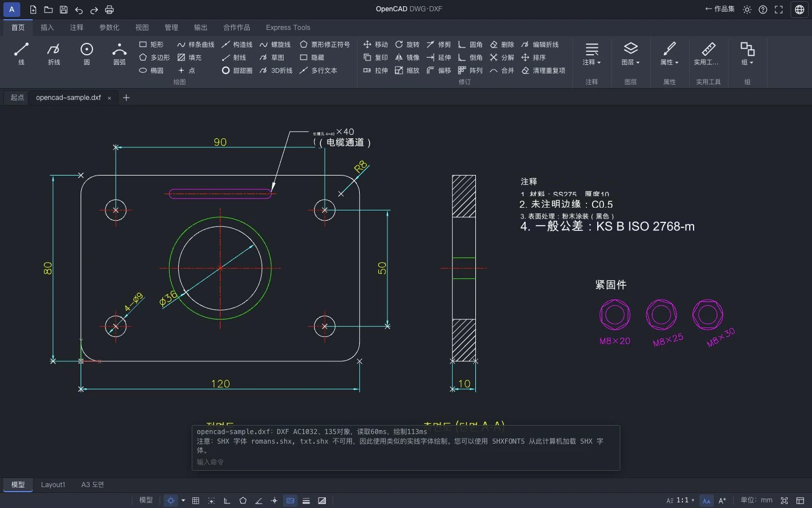
Task: Click the 输入命令 command input field
Action: [406, 462]
